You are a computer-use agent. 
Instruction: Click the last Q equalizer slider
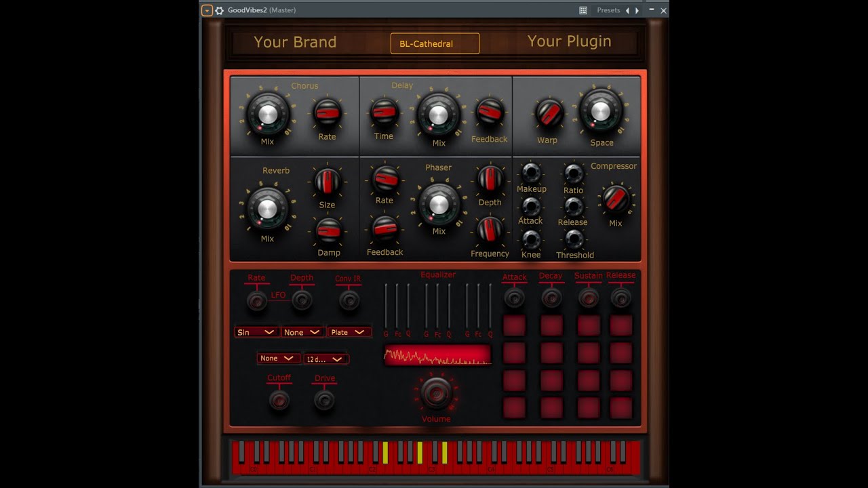point(490,306)
